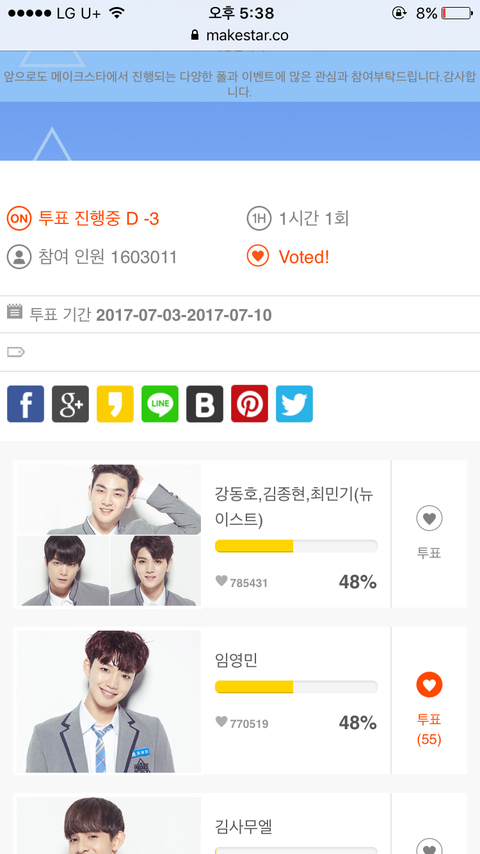
Task: Share via yellow KakaoStory icon
Action: point(115,404)
